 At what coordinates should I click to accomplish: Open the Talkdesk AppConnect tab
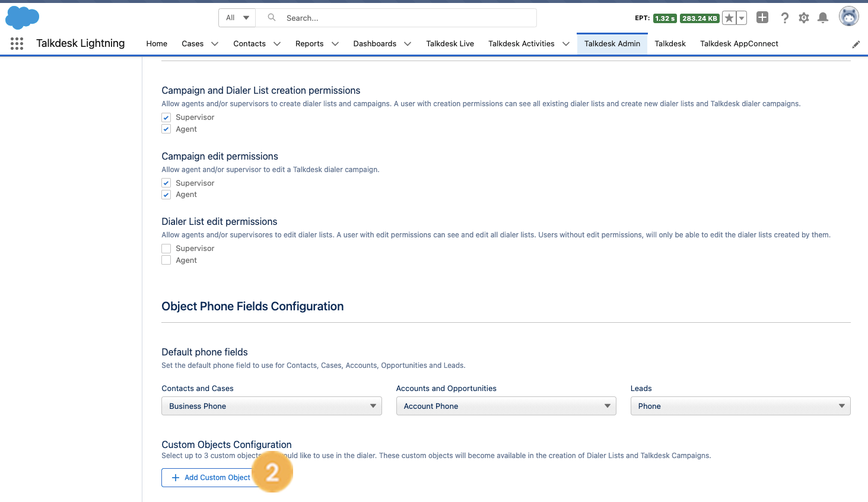(x=739, y=43)
